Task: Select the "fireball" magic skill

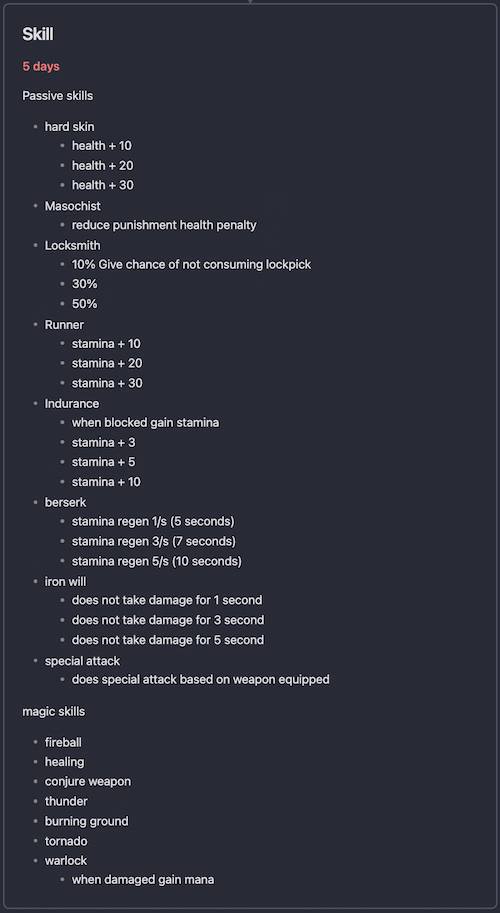Action: click(63, 742)
